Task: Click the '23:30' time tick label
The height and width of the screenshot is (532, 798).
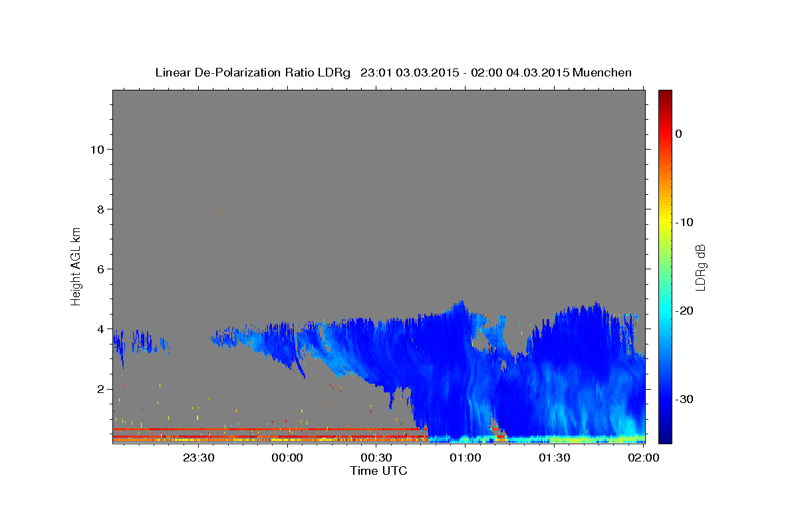Action: (x=199, y=458)
